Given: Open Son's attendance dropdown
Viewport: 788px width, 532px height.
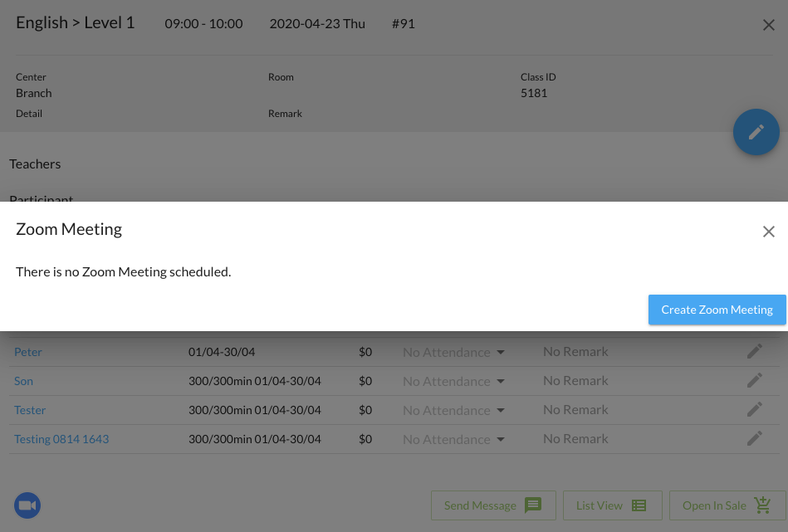Looking at the screenshot, I should (x=454, y=381).
